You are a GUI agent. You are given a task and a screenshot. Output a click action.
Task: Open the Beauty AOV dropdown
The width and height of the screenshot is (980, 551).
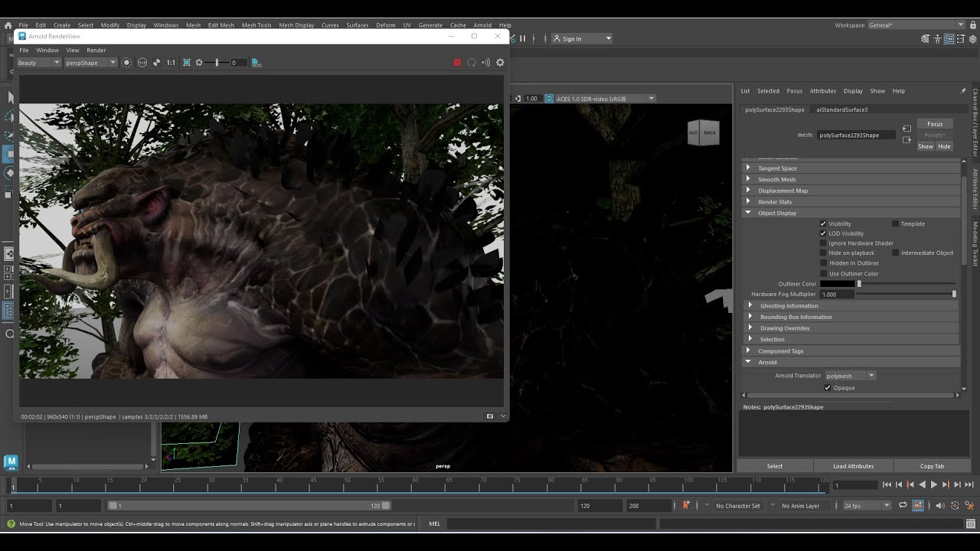coord(38,63)
